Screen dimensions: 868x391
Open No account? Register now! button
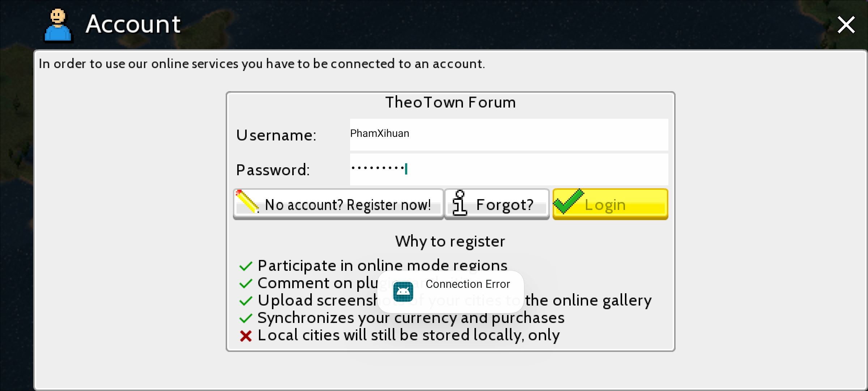click(338, 204)
